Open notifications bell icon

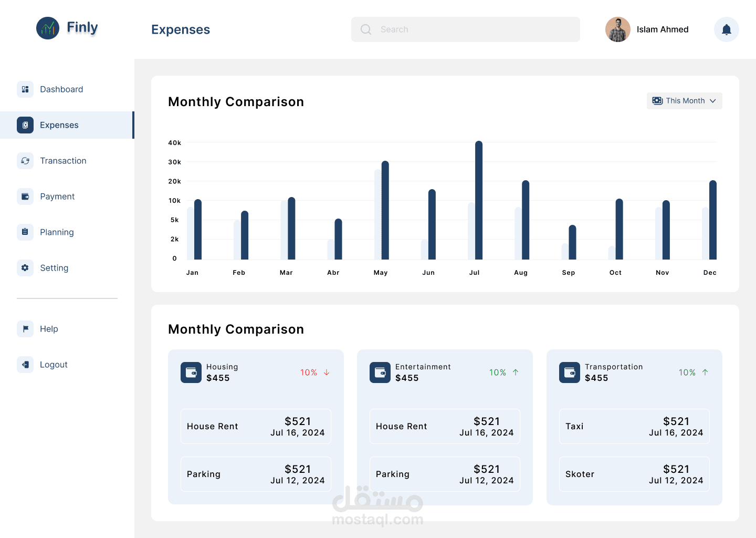(x=727, y=29)
